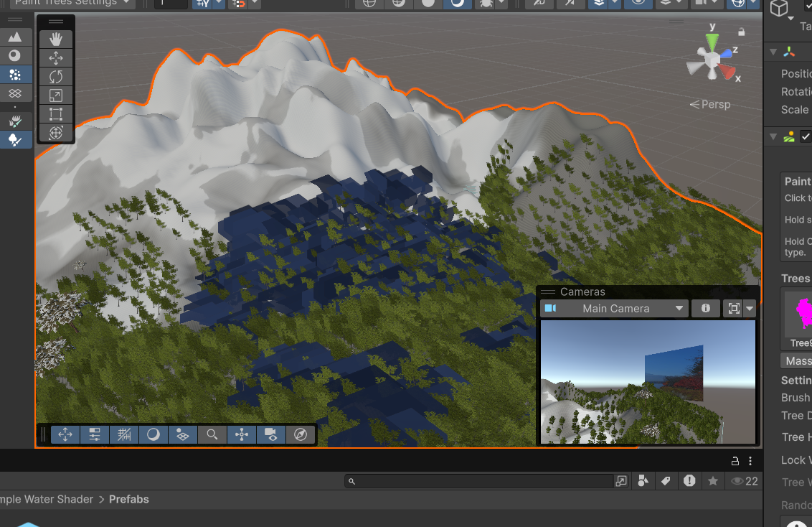Screen dimensions: 812x527
Task: Switch view via the Persp label
Action: (x=710, y=105)
